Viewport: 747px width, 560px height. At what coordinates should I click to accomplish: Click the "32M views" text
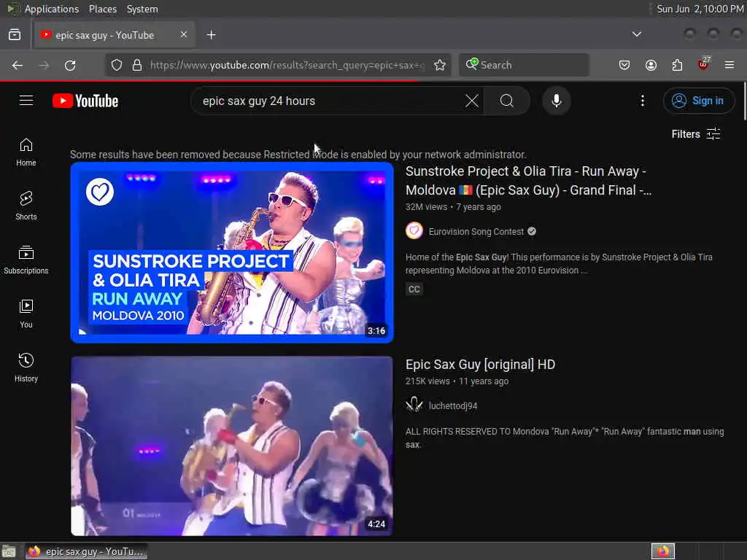pos(426,207)
